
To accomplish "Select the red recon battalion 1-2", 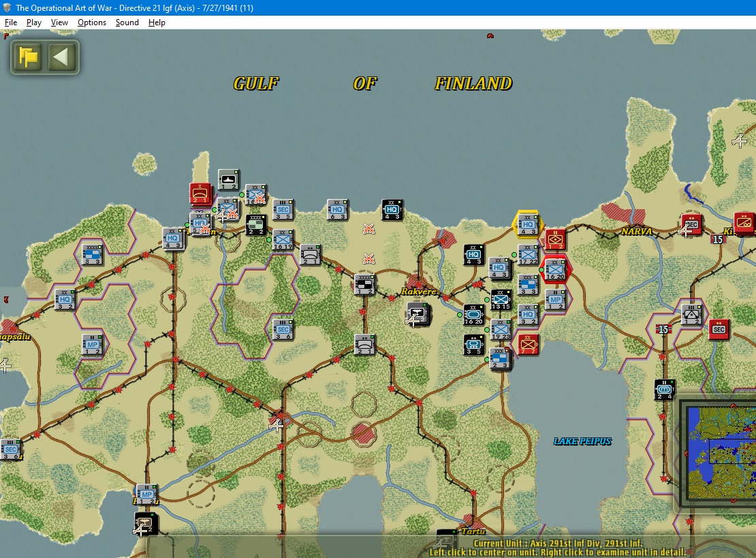I will [556, 239].
